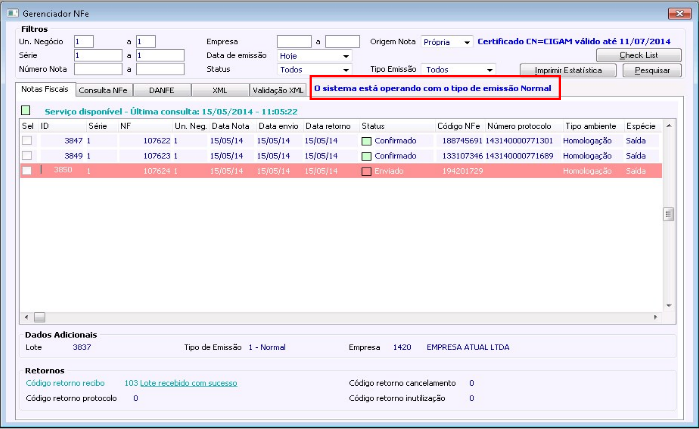Image resolution: width=699 pixels, height=429 pixels.
Task: Select Código NFe 188745691 cell
Action: tap(463, 141)
